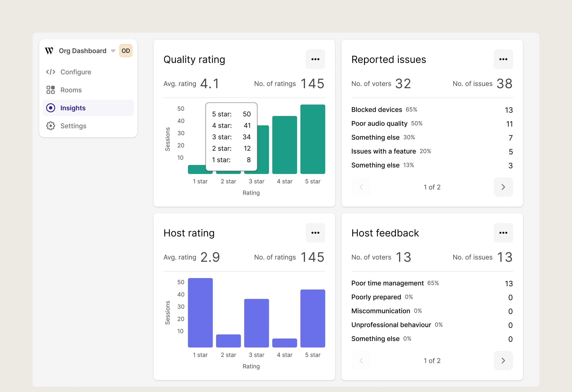This screenshot has width=572, height=392.
Task: Open the Org Dashboard dropdown arrow
Action: point(113,51)
